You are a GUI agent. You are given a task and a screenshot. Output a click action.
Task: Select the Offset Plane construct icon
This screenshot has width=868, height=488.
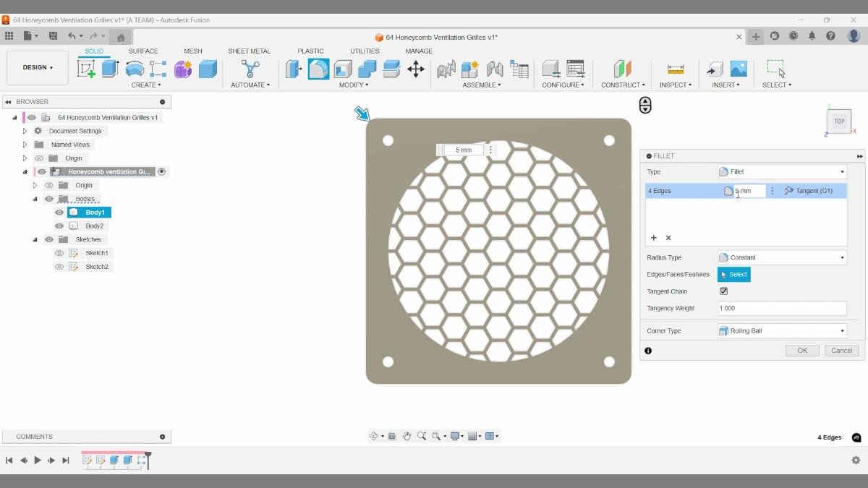[x=622, y=69]
